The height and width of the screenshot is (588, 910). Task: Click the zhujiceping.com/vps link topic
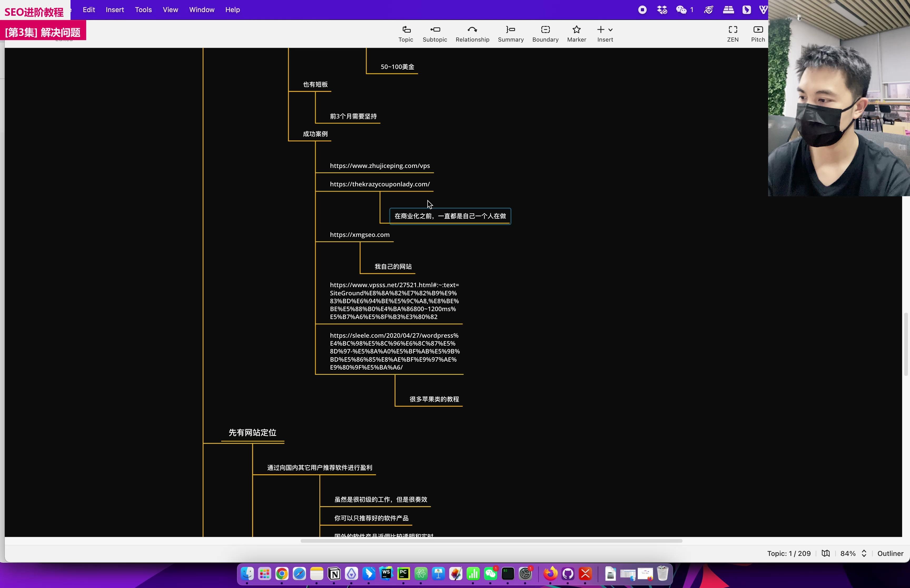(380, 166)
